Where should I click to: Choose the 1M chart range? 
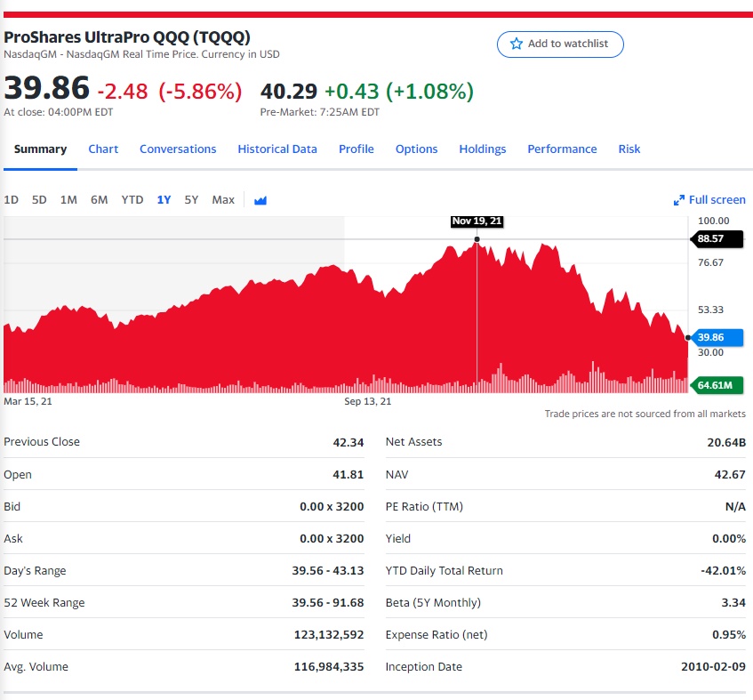(68, 200)
